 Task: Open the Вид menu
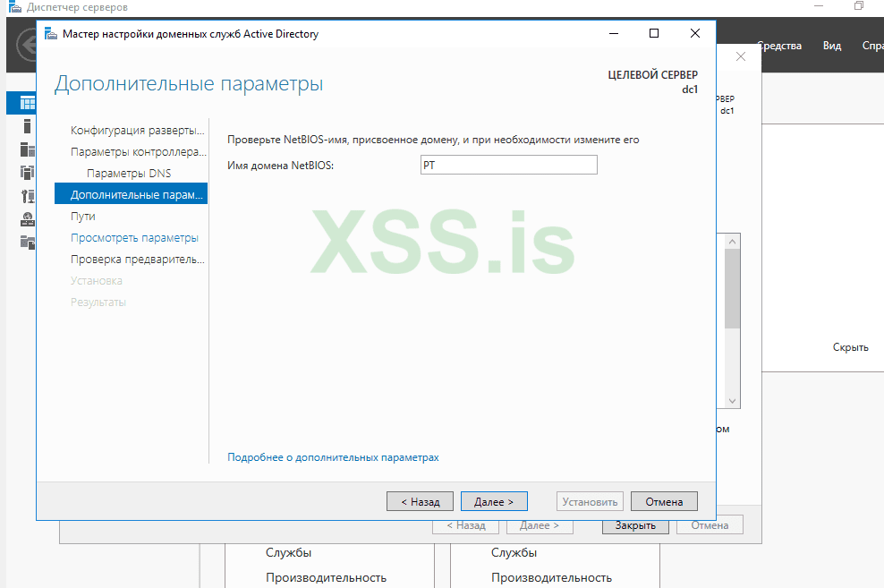[831, 46]
